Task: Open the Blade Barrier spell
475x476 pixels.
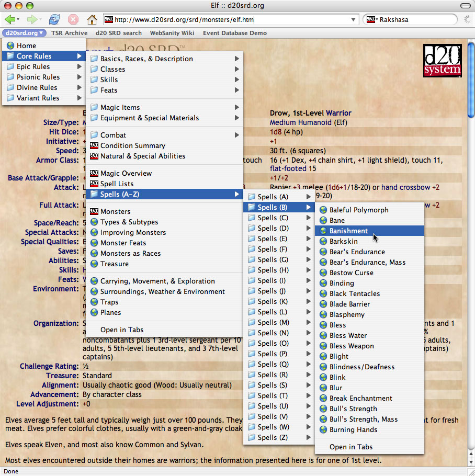Action: coord(369,304)
